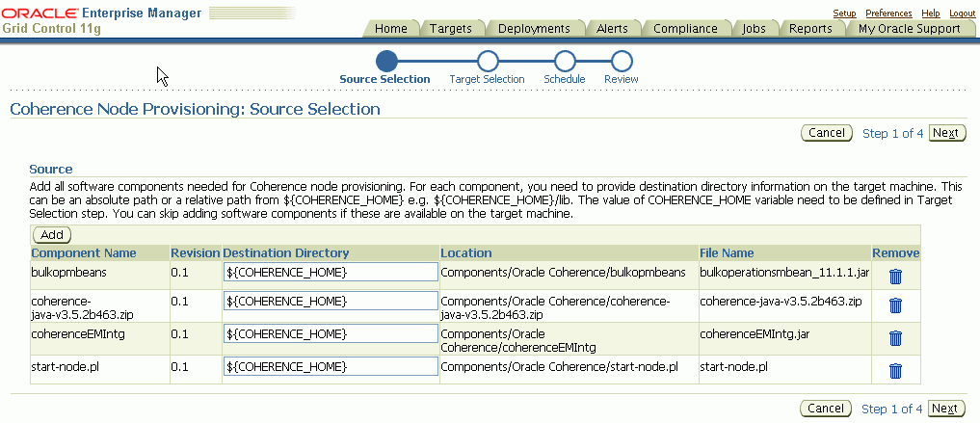Click the Schedule step label
The image size is (980, 423).
[x=565, y=79]
